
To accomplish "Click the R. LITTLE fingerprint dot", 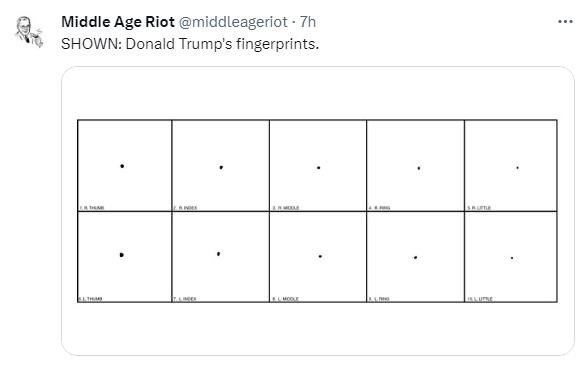I will (518, 168).
